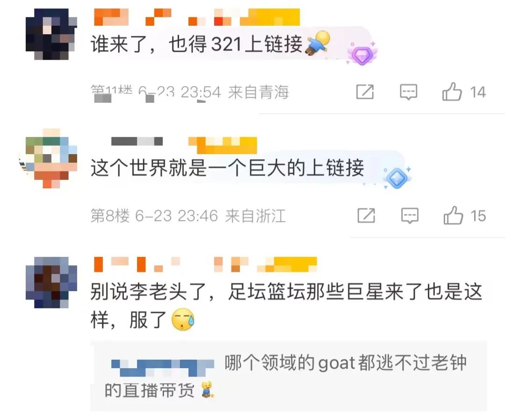The image size is (505, 420).
Task: Open reply bubble on floor 8 comment
Action: click(410, 216)
